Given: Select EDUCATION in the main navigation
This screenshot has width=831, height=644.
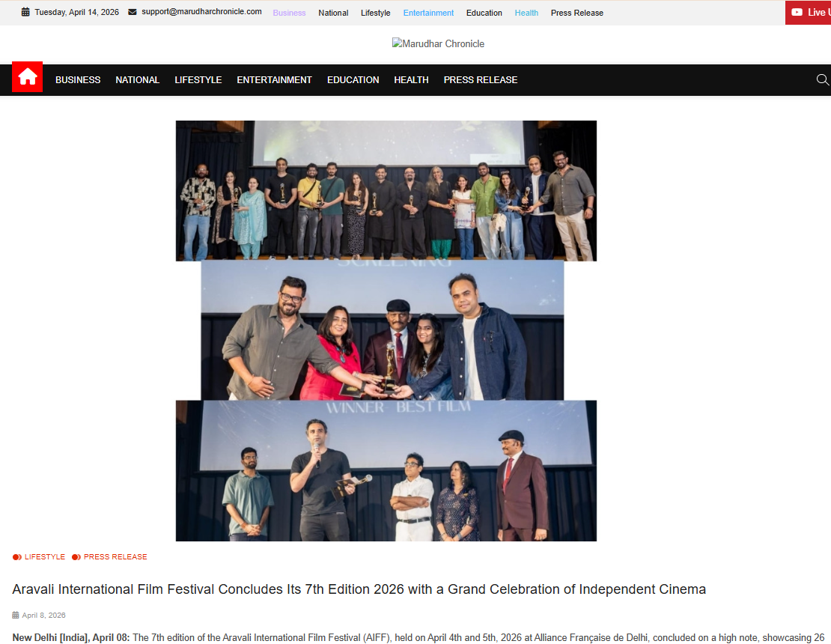Looking at the screenshot, I should [353, 80].
